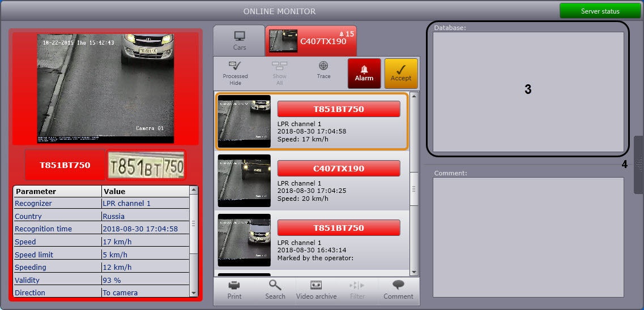Click the Speeding 12 km/h value
This screenshot has width=644, height=310.
(146, 268)
